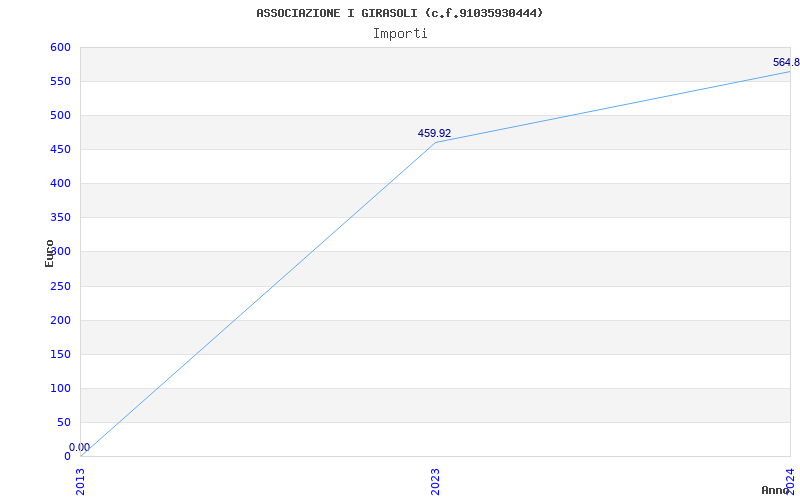Click the 50 y-axis tick label
The height and width of the screenshot is (500, 800).
63,422
